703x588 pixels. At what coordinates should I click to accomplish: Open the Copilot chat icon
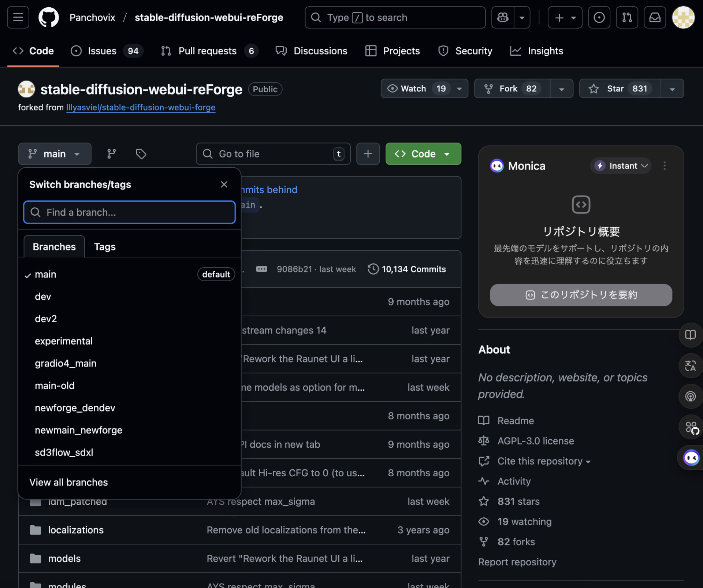point(503,17)
